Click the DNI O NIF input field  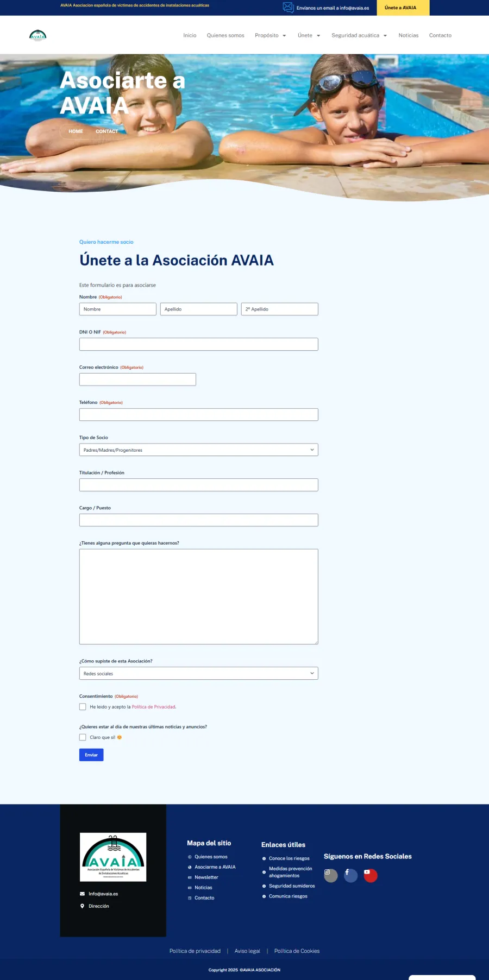(199, 344)
